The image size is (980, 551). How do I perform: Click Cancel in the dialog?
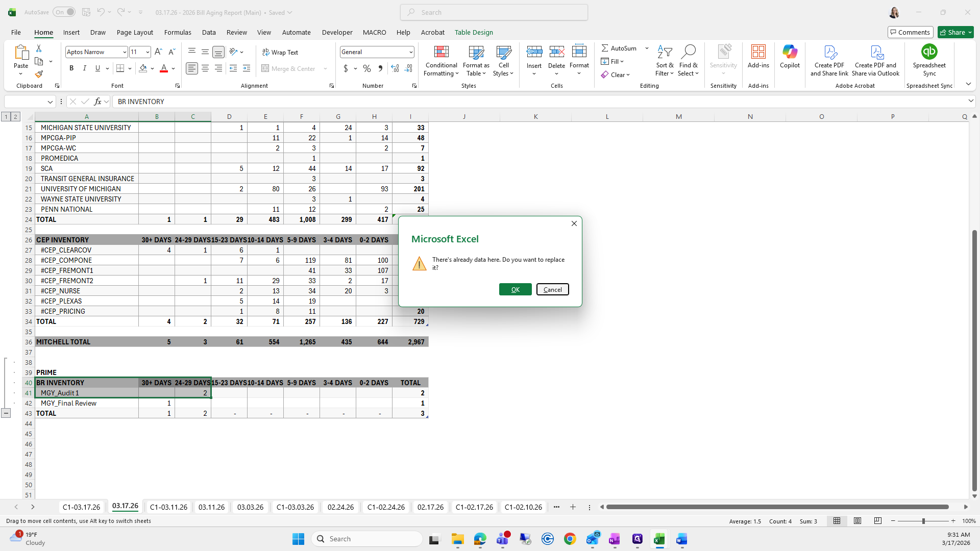[552, 289]
